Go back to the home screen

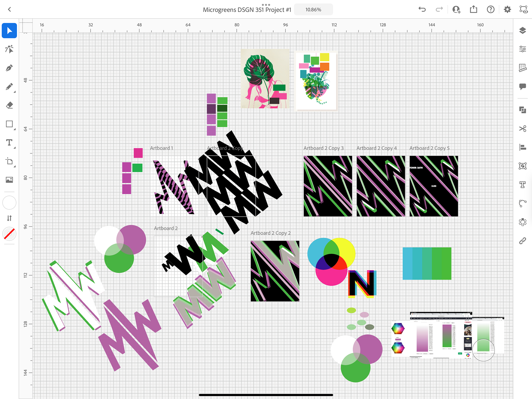9,10
